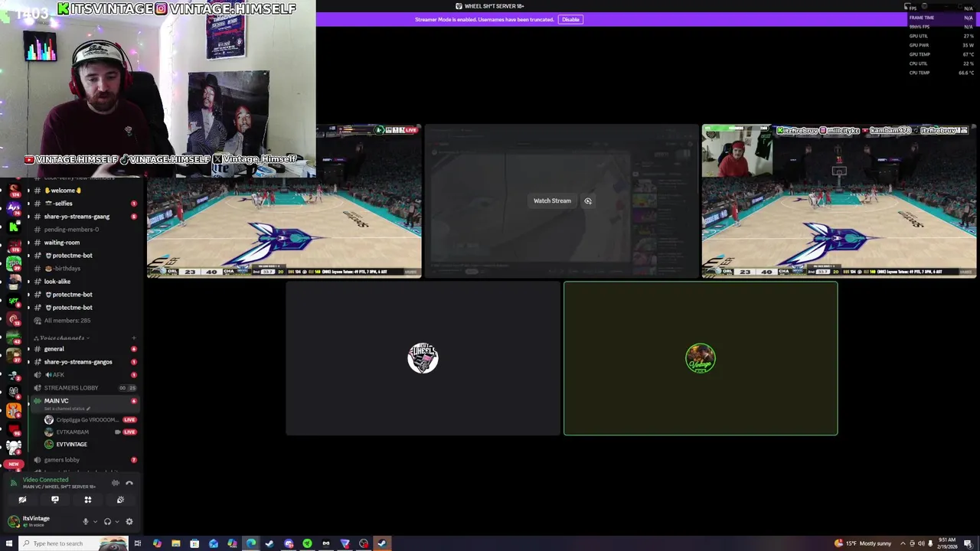This screenshot has height=551, width=980.
Task: Open the Windows Start menu
Action: [x=9, y=543]
